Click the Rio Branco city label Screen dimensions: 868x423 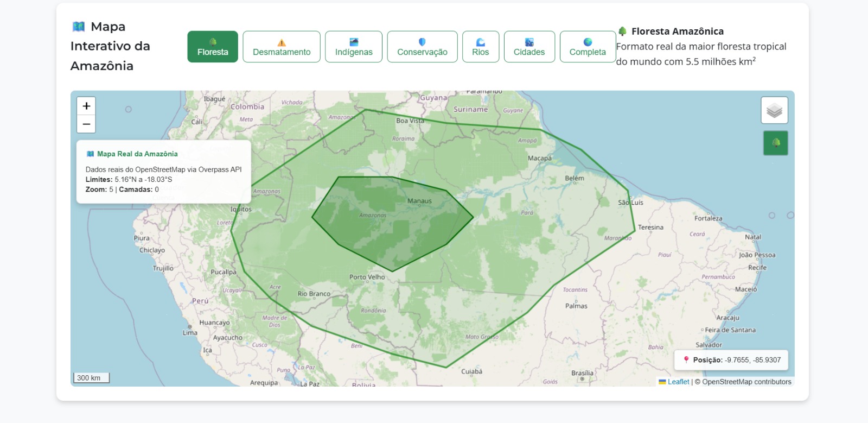314,294
